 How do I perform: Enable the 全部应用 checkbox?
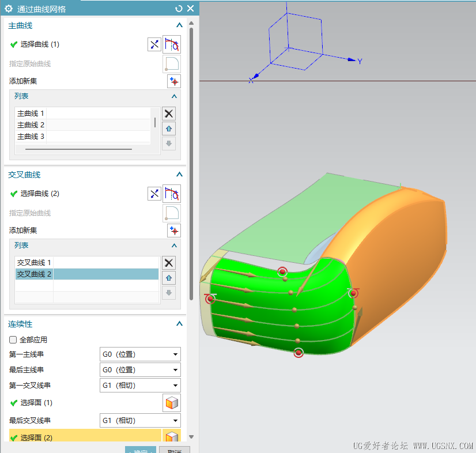point(13,339)
